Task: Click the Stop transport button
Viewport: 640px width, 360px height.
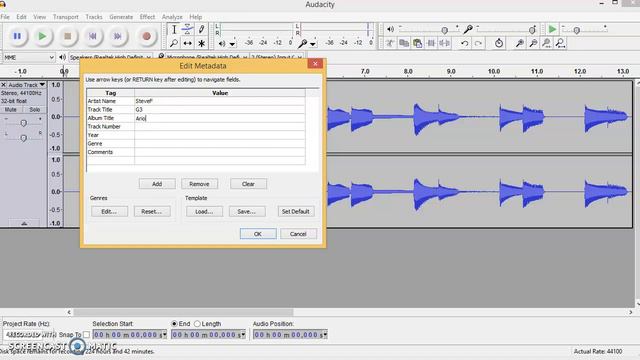Action: point(67,36)
